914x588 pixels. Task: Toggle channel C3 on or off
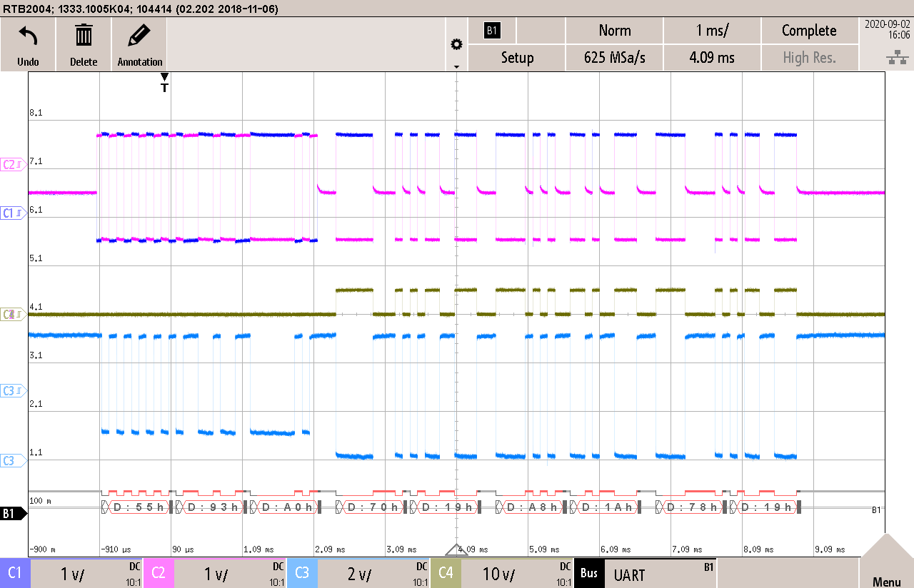302,573
